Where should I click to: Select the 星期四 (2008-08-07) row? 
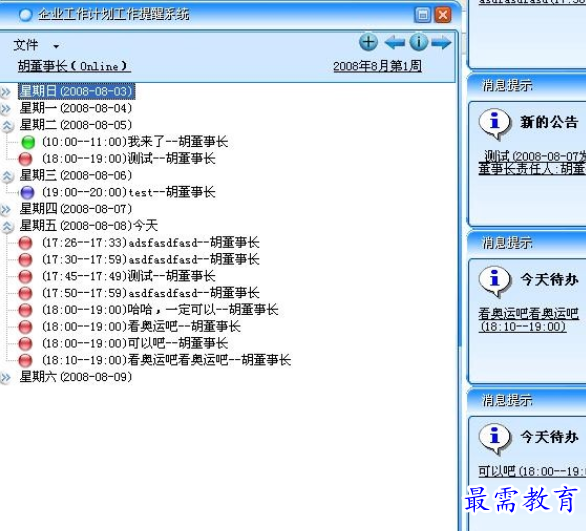[76, 209]
